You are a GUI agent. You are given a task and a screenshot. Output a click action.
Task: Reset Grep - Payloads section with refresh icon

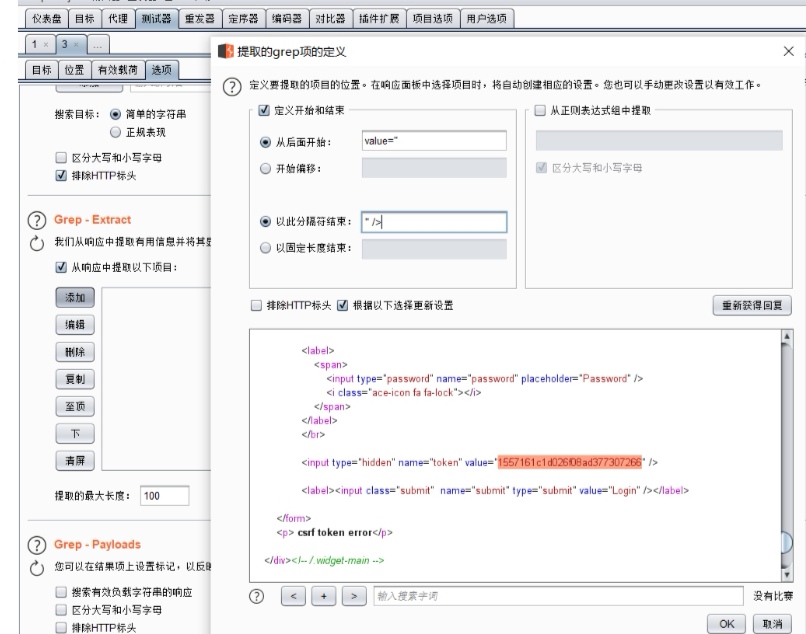point(36,568)
